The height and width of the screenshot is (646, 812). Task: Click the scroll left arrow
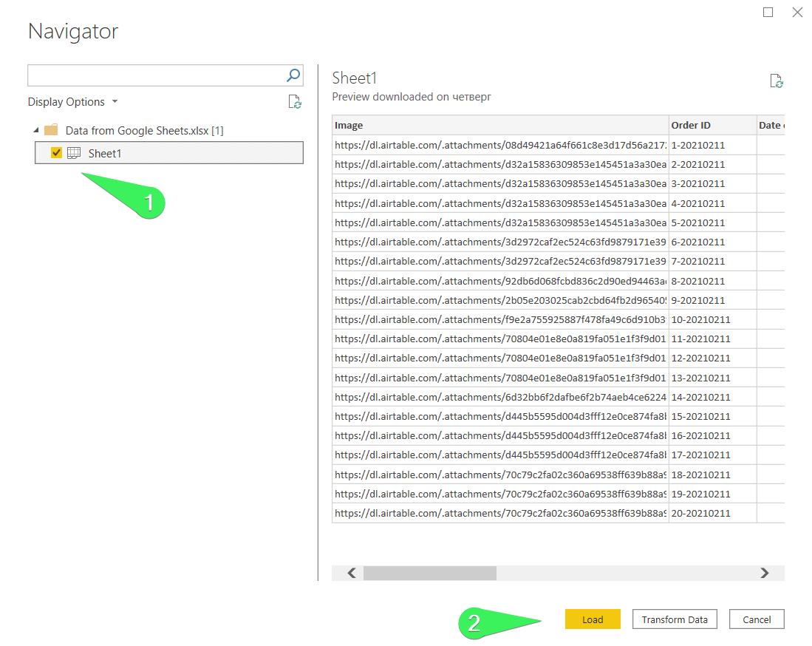point(352,573)
